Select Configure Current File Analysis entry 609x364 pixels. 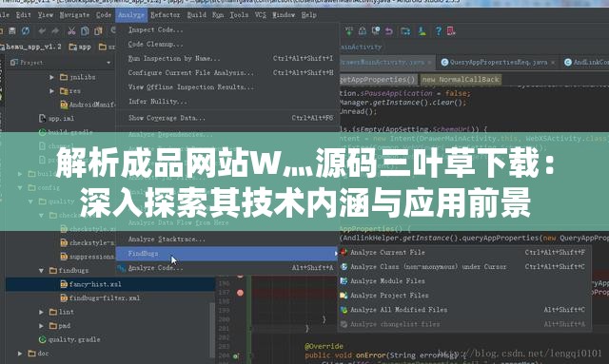pos(227,72)
